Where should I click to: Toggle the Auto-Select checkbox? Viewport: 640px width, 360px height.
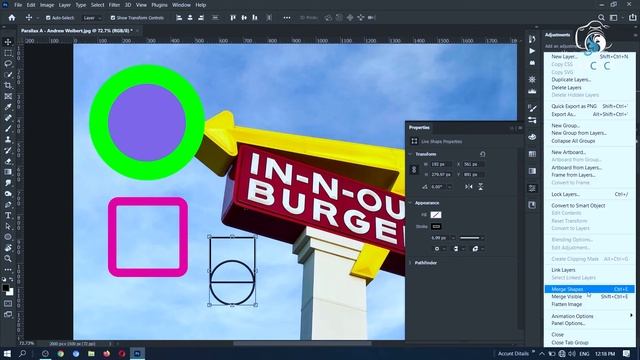48,18
